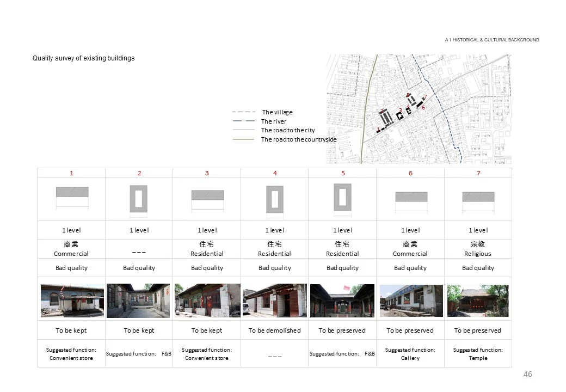Click 'Bad quality' cell of building 7
The height and width of the screenshot is (392, 566).
point(478,268)
